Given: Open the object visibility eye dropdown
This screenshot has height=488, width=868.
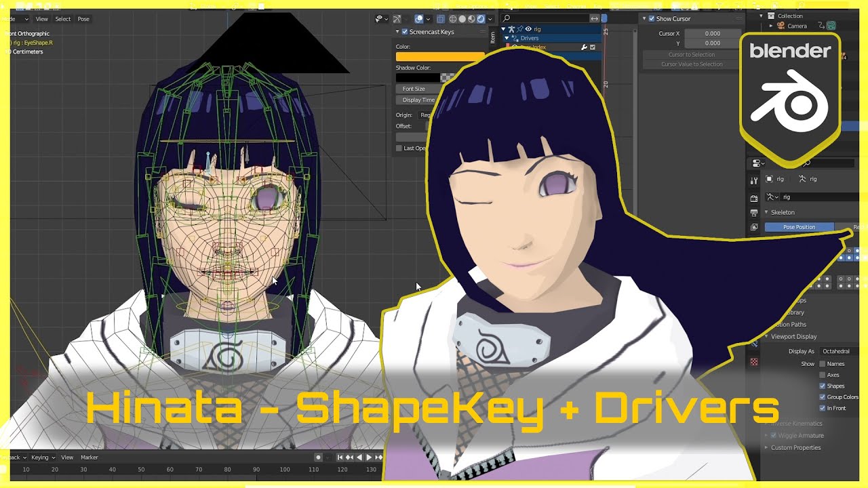Looking at the screenshot, I should coord(380,19).
